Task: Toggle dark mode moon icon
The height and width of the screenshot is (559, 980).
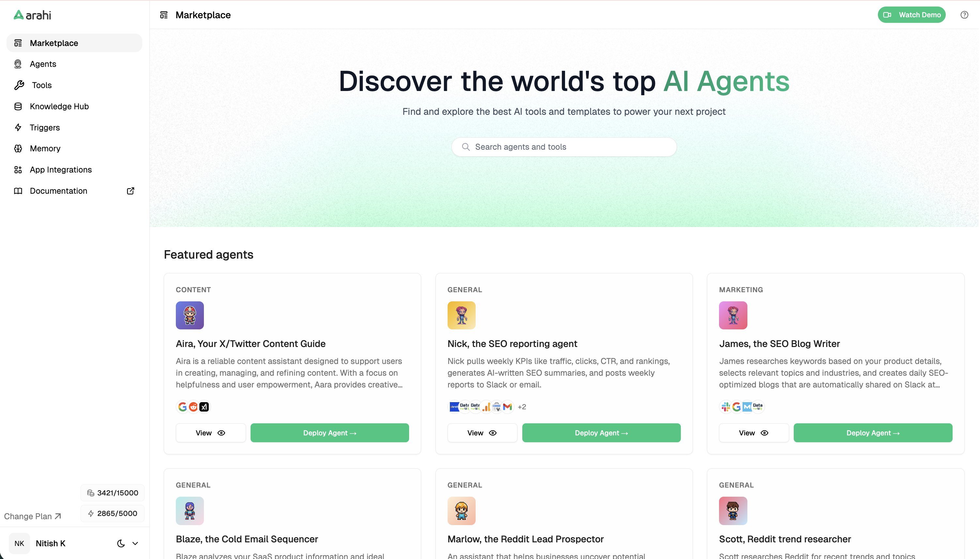Action: click(x=121, y=543)
